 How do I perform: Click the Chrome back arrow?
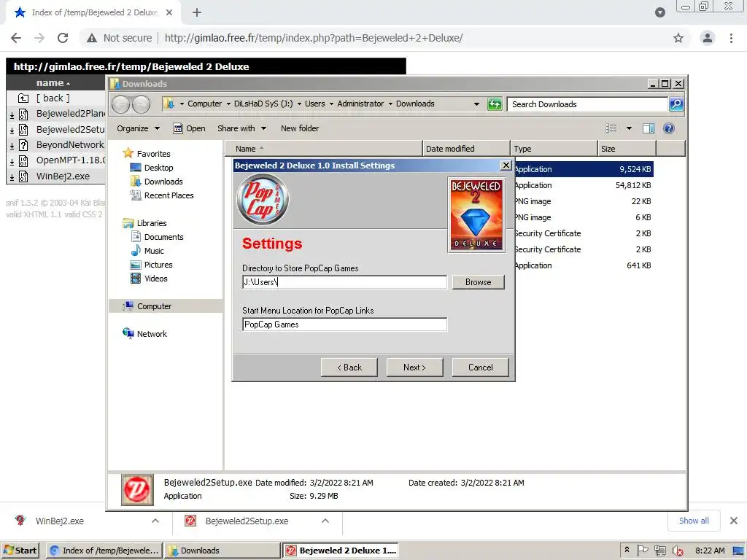click(16, 38)
